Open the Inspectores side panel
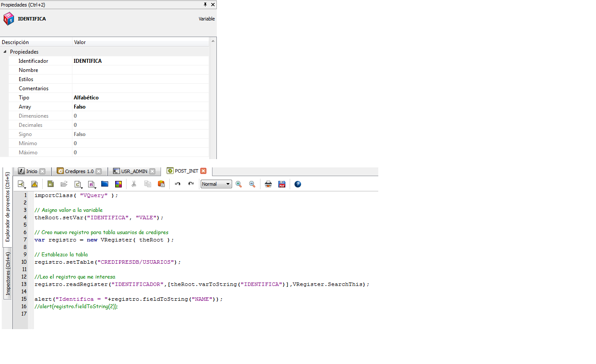This screenshot has width=596, height=364. click(8, 274)
